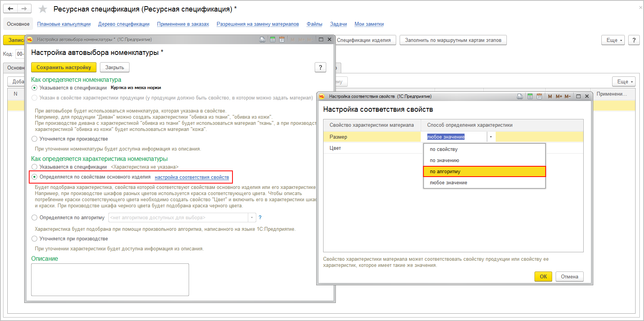Open 'настройка соответствия свойств' link

[192, 177]
